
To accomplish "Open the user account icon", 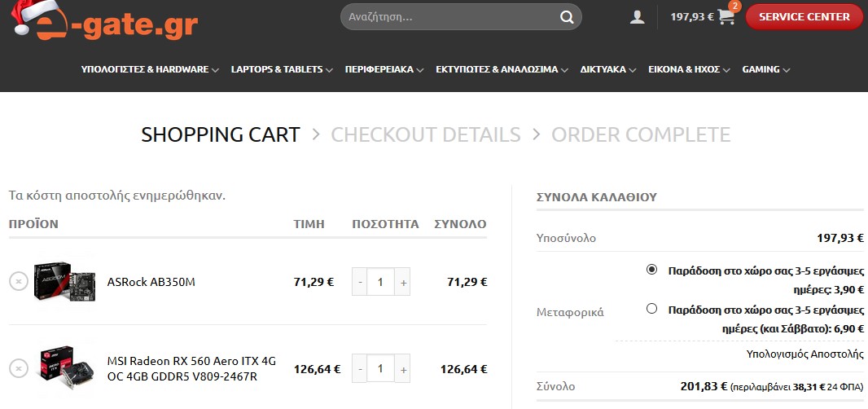I will pyautogui.click(x=638, y=17).
